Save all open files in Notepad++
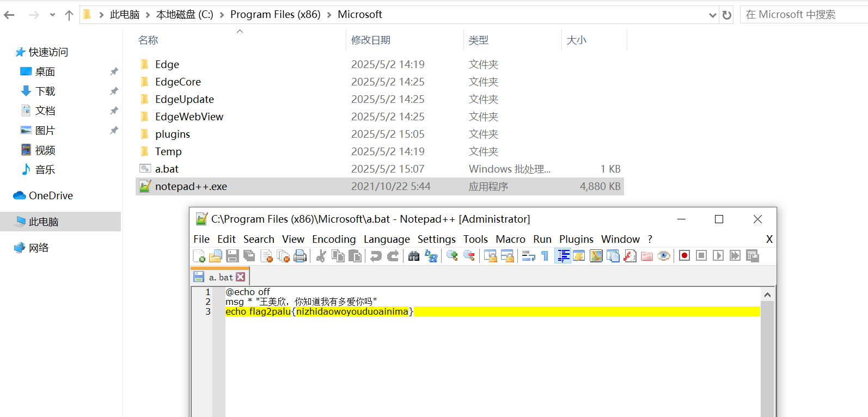The width and height of the screenshot is (868, 417). coord(249,256)
